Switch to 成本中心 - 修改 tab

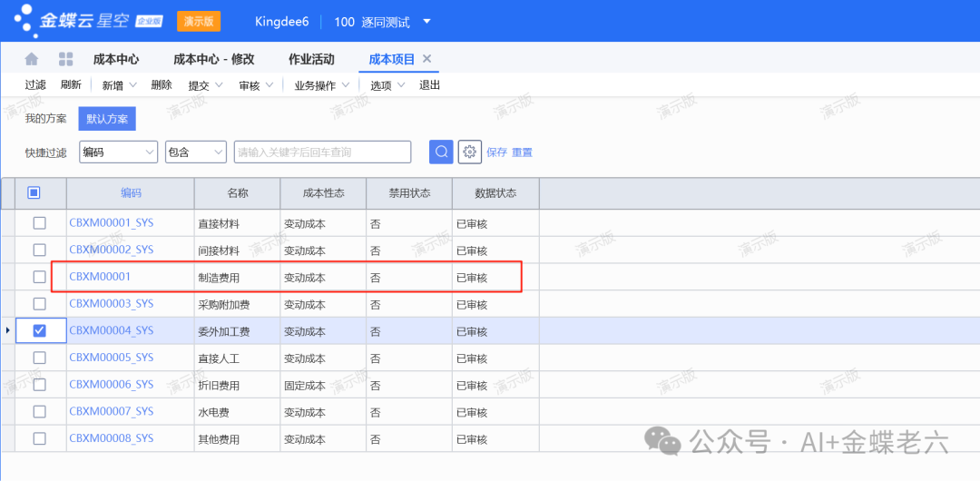[x=213, y=59]
